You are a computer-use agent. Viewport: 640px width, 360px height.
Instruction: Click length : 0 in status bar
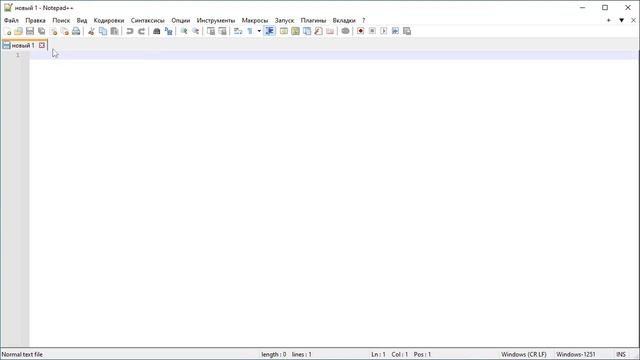click(273, 354)
